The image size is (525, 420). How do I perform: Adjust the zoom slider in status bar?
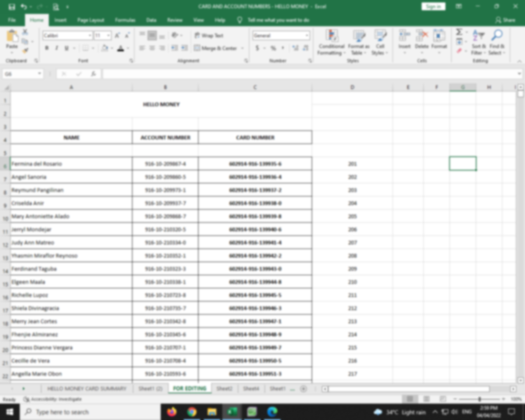click(479, 399)
